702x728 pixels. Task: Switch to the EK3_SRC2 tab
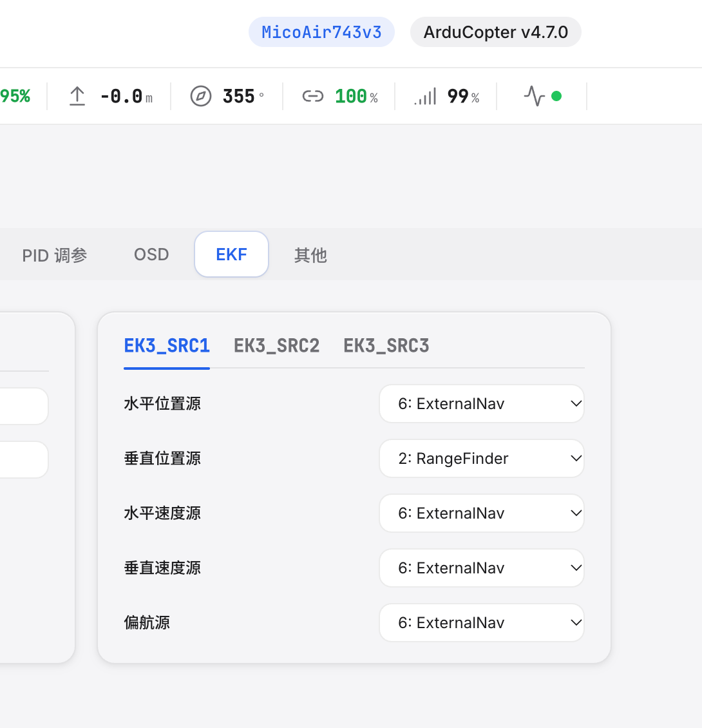coord(277,346)
